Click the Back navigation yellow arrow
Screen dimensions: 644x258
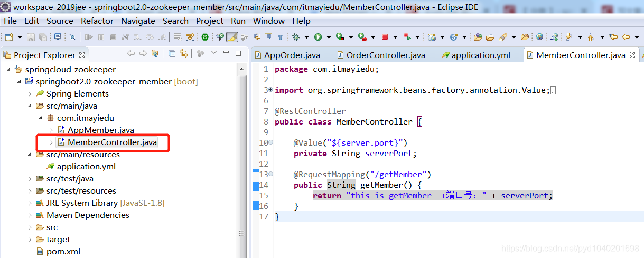[626, 37]
